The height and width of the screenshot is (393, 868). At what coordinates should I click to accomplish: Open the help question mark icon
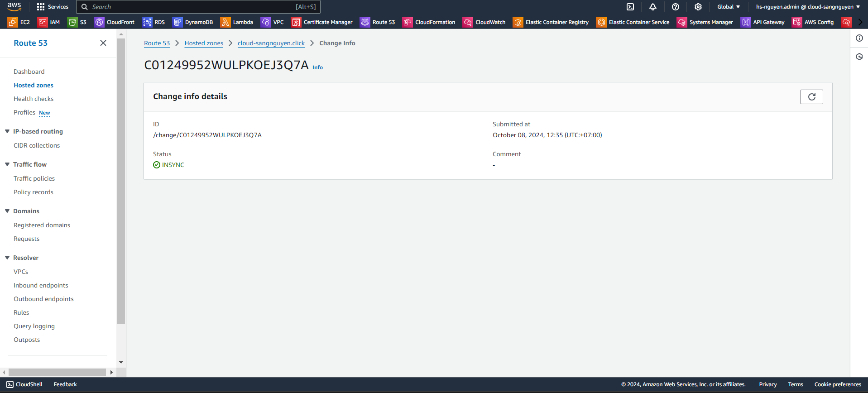point(675,7)
